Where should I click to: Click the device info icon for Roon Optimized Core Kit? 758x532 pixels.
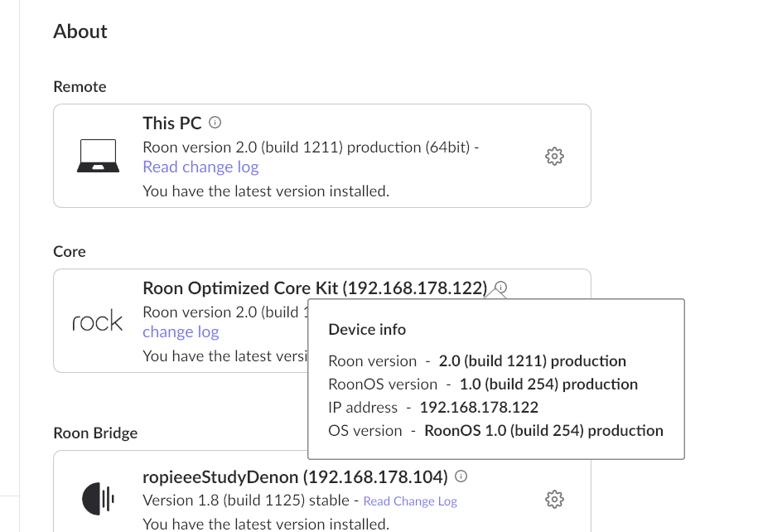pyautogui.click(x=500, y=288)
